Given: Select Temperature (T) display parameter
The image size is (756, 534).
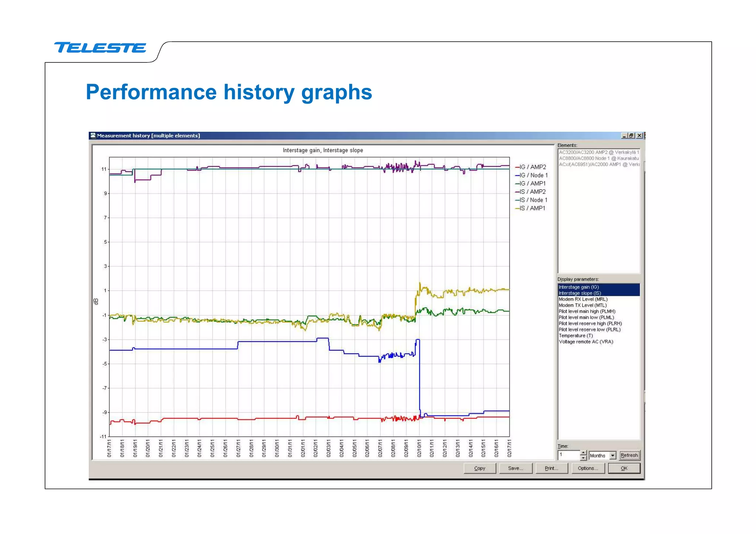Looking at the screenshot, I should (x=575, y=336).
